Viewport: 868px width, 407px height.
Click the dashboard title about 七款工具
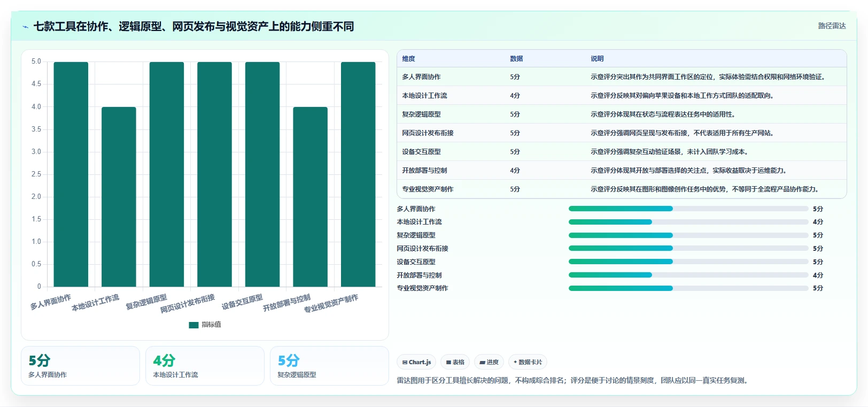(x=194, y=27)
